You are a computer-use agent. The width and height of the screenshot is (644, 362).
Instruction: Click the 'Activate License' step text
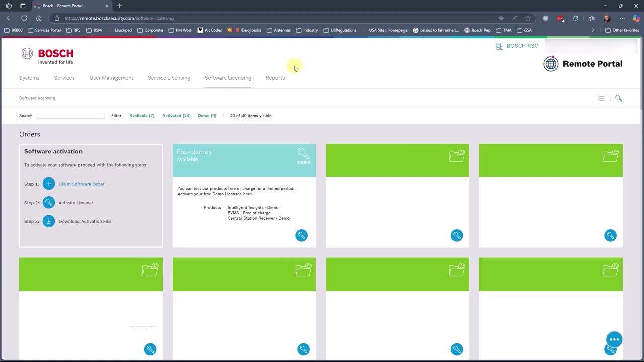click(x=75, y=203)
